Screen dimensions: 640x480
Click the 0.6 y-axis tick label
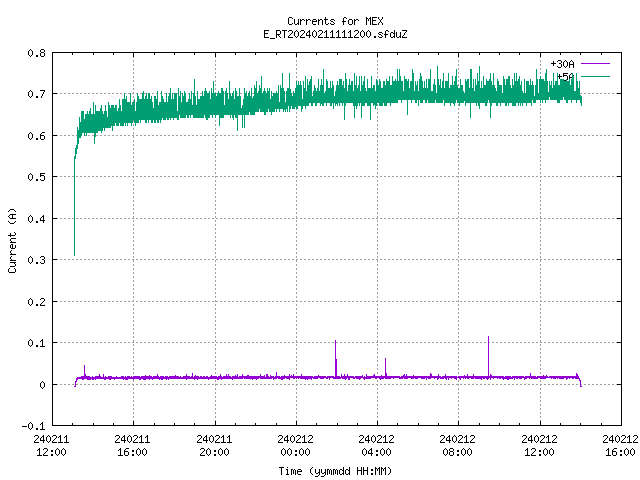36,136
